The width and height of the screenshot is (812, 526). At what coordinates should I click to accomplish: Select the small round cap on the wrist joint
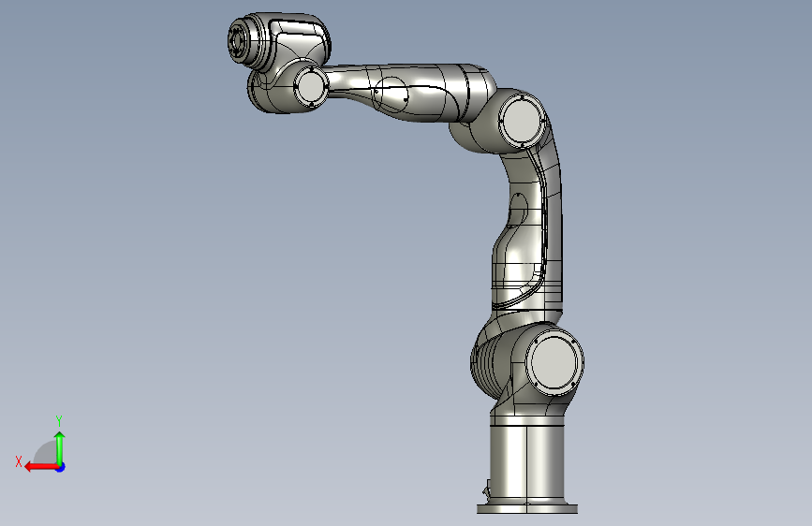[311, 87]
